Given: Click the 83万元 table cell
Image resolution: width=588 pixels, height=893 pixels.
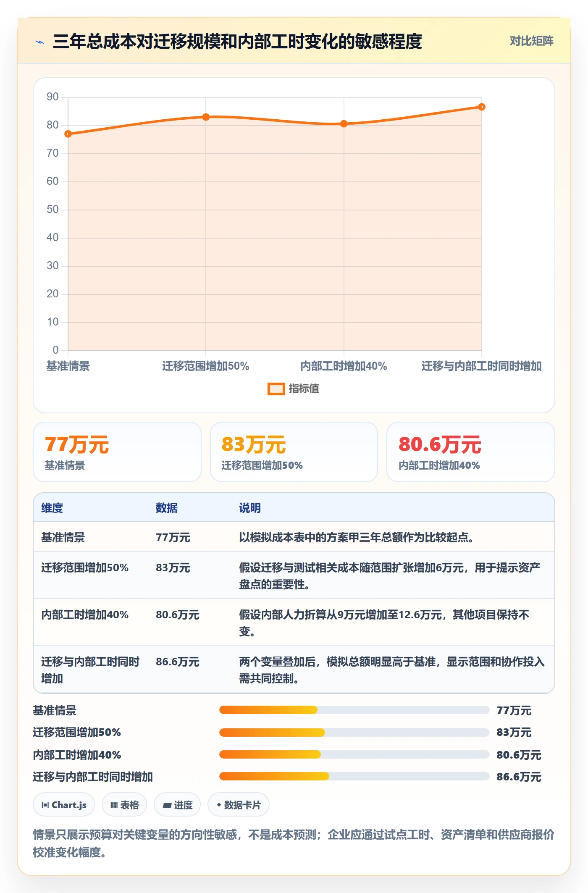Looking at the screenshot, I should tap(173, 567).
